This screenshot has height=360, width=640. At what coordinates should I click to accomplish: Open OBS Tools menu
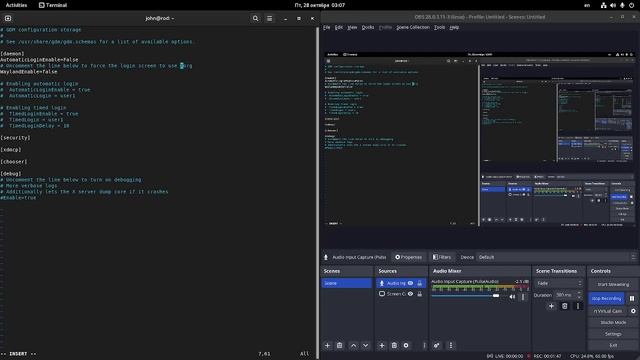coord(439,27)
